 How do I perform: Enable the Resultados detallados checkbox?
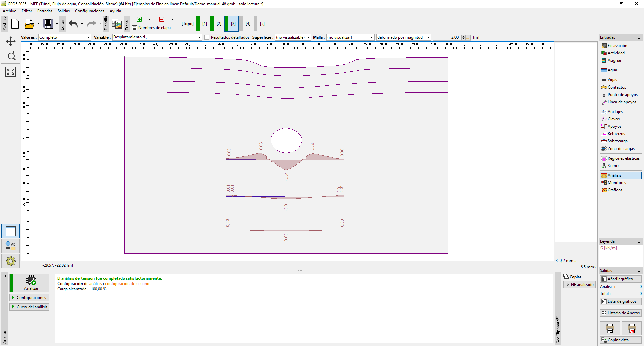(x=207, y=37)
